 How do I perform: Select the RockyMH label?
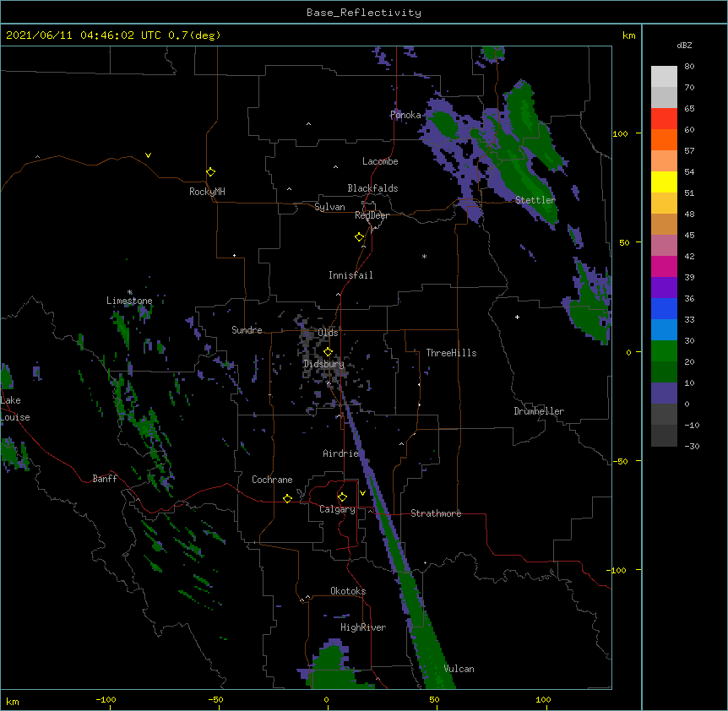pos(207,192)
